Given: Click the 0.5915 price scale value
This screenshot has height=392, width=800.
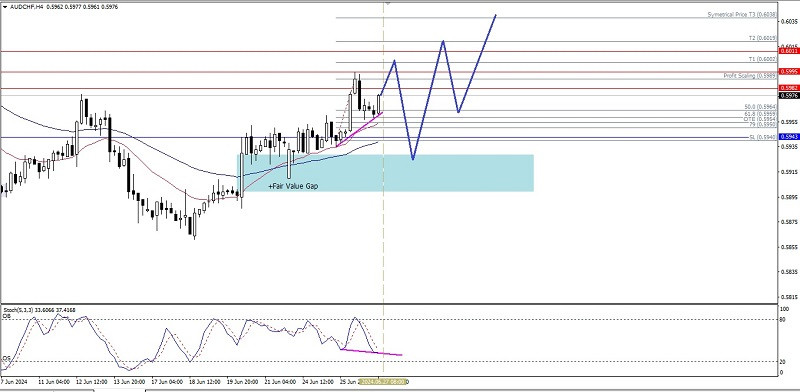Looking at the screenshot, I should [788, 172].
